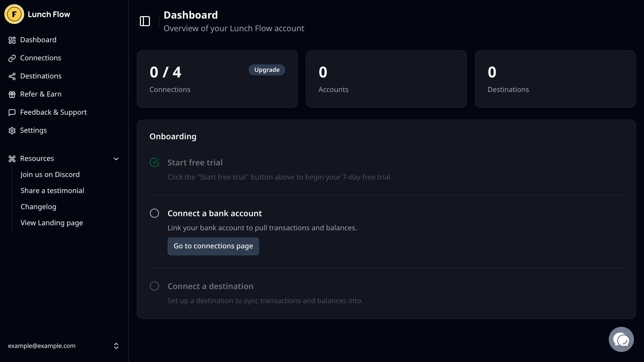Open the example@example.com account switcher
The width and height of the screenshot is (644, 362).
pos(116,346)
